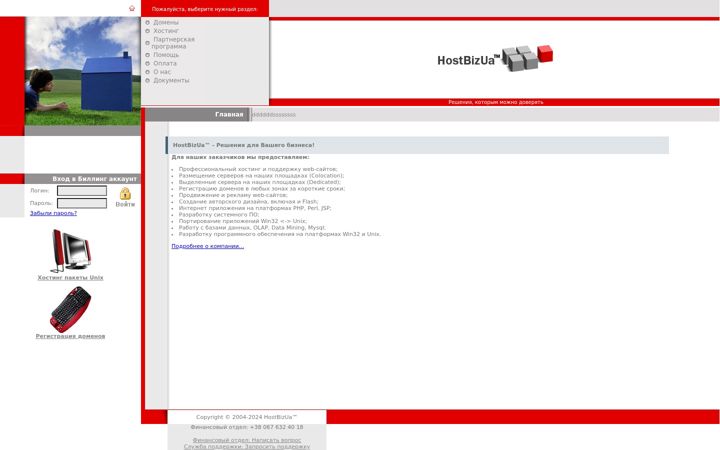The image size is (720, 450).
Task: Focus the Пароль input field
Action: [x=82, y=203]
